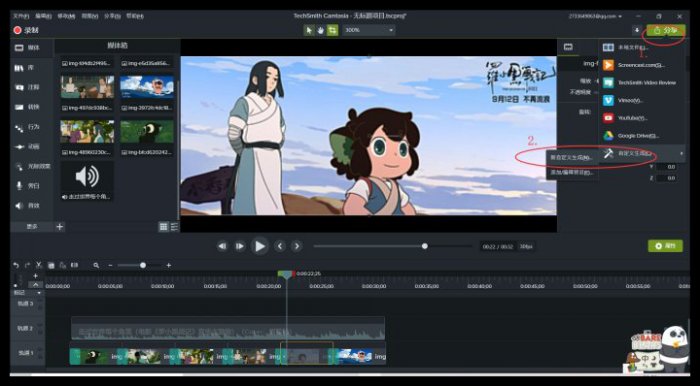
Task: Click the timeline zoom slider handle
Action: pyautogui.click(x=143, y=265)
